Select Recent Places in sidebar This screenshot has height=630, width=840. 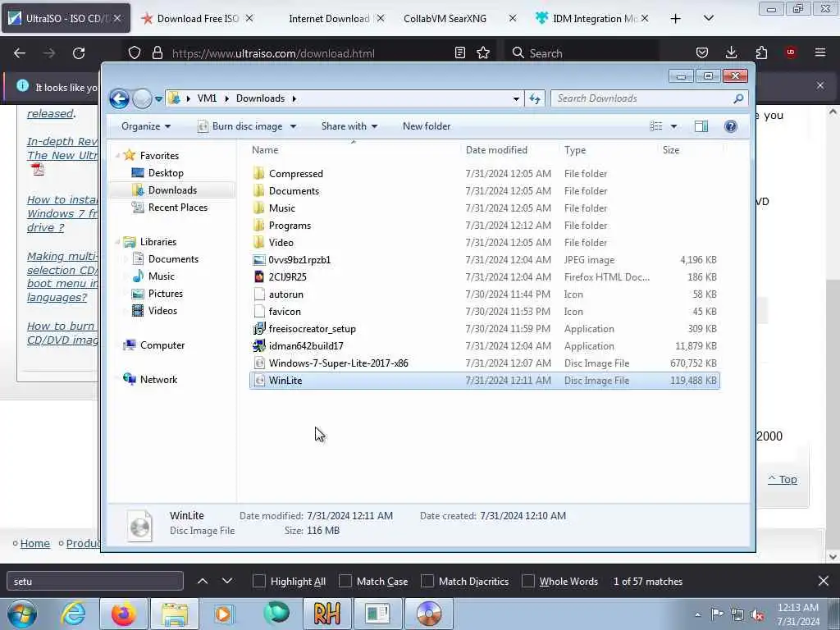[x=178, y=208]
